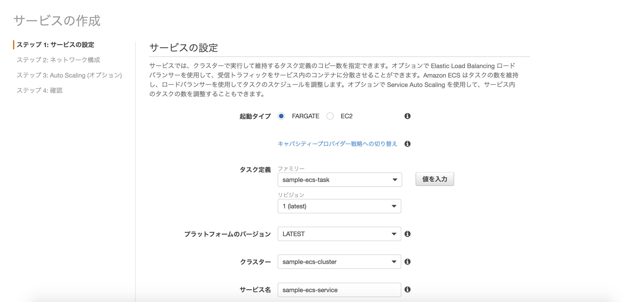Open the リビジョン dropdown showing 1 (latest)
The image size is (644, 302).
click(339, 206)
